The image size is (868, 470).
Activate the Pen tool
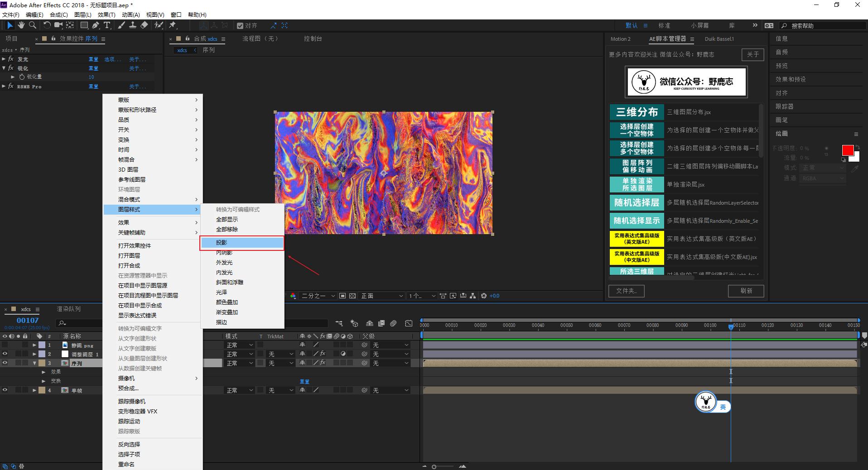pyautogui.click(x=95, y=26)
